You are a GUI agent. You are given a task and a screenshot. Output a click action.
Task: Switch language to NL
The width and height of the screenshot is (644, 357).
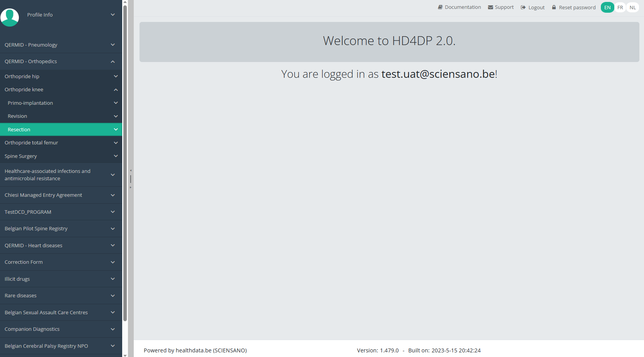633,7
